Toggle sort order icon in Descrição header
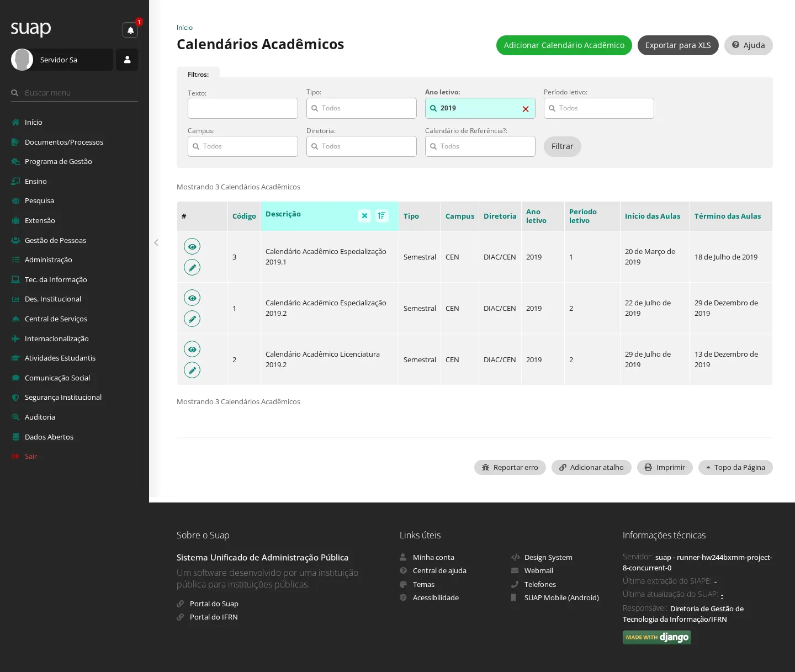The image size is (795, 672). pos(382,216)
